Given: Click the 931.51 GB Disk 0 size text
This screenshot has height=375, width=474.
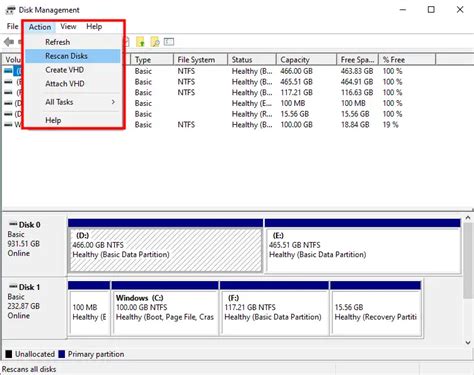Looking at the screenshot, I should tap(24, 244).
